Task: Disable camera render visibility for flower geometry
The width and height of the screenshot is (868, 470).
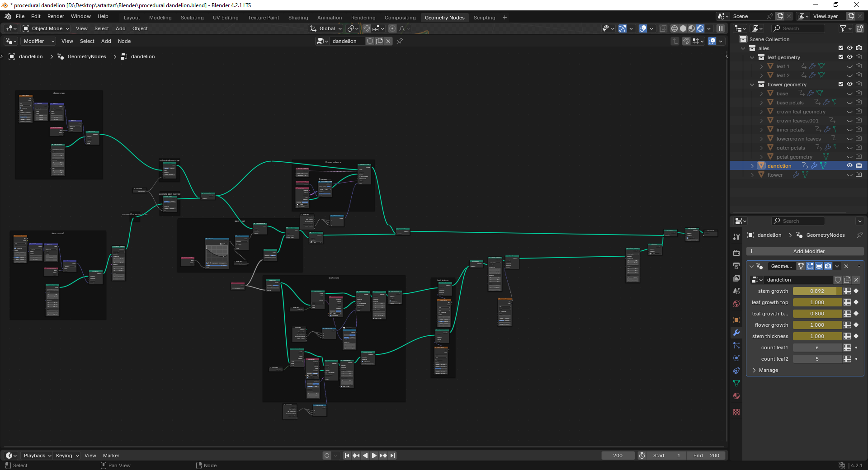Action: point(859,85)
